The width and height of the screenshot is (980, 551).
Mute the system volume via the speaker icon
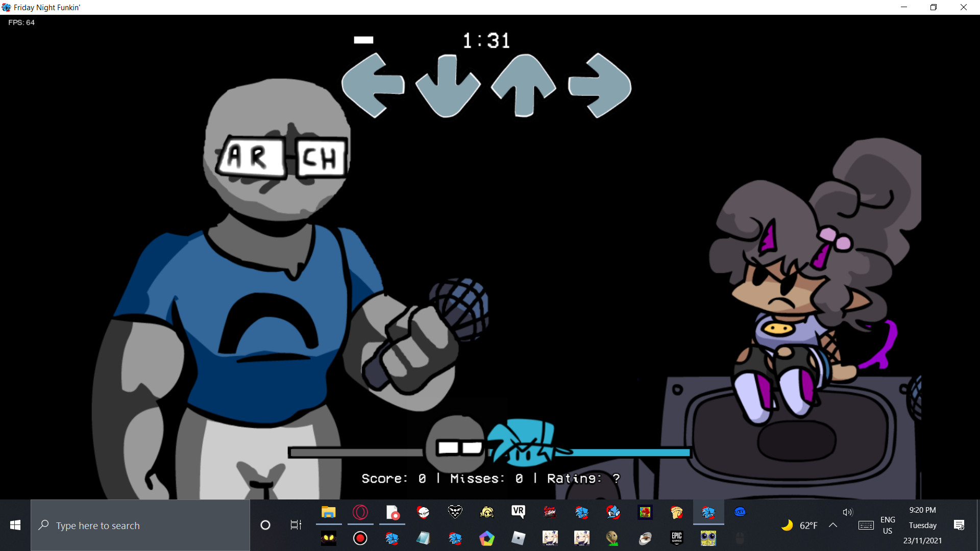click(x=848, y=512)
